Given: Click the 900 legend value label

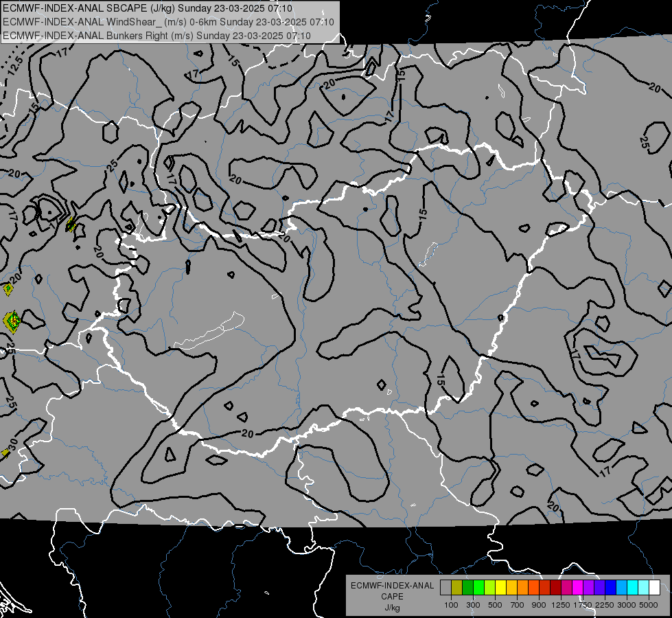Looking at the screenshot, I should pyautogui.click(x=539, y=605).
